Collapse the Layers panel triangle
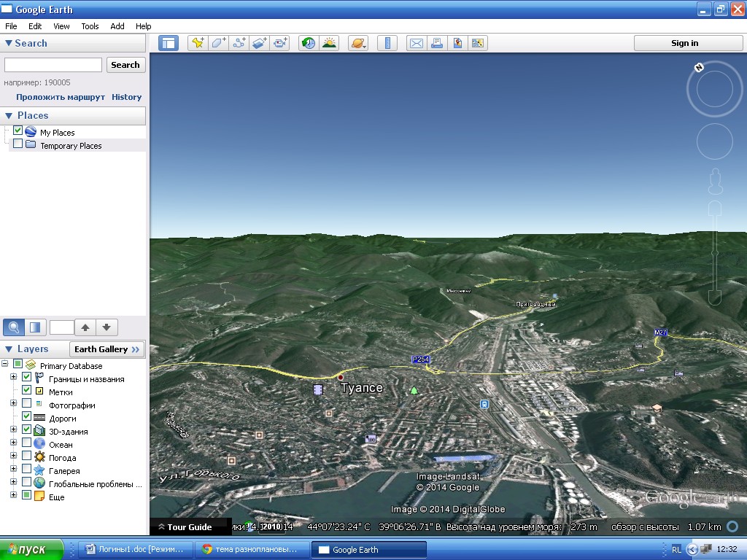Screen dimensions: 747x560 click(x=9, y=349)
